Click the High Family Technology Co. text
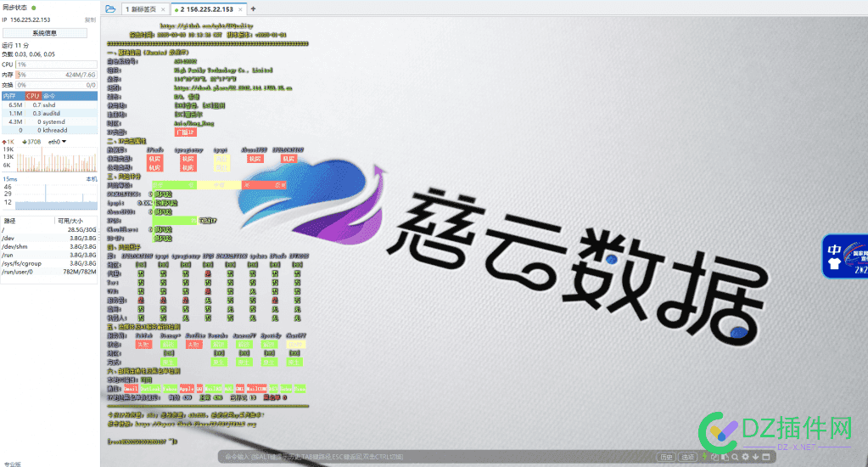 tap(223, 70)
